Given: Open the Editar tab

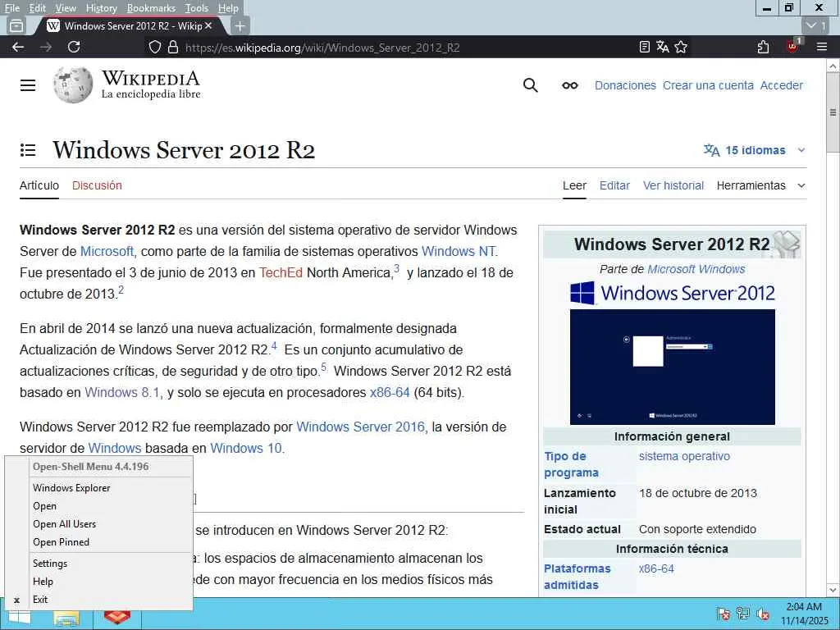Looking at the screenshot, I should click(x=614, y=185).
